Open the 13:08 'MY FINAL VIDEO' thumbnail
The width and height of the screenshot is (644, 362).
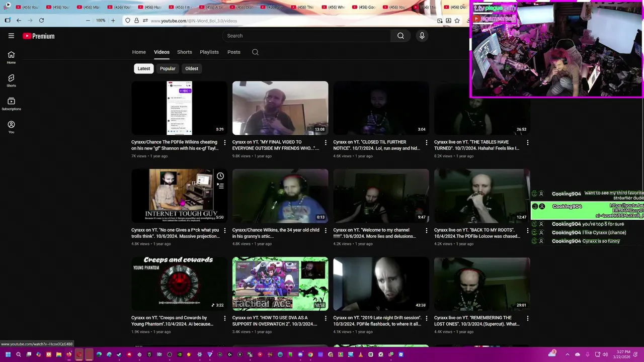[x=280, y=108]
